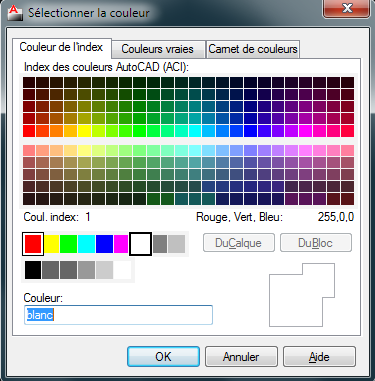Choose pastel yellow swatch in lower palette
This screenshot has height=381, width=375.
(84, 151)
